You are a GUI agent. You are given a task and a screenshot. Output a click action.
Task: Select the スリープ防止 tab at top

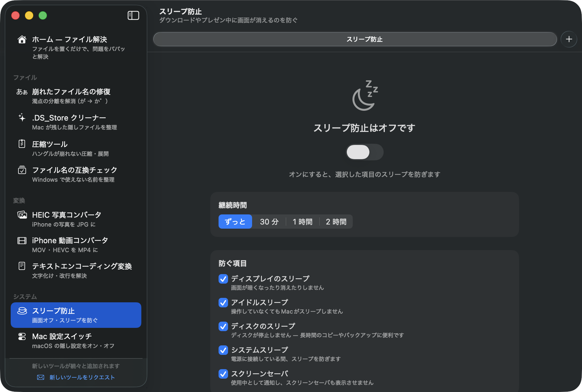coord(355,39)
